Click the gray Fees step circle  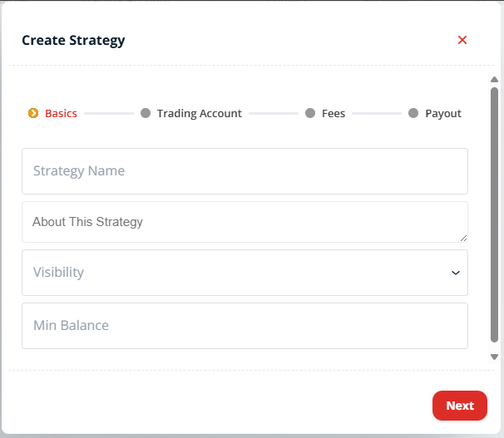tap(310, 113)
